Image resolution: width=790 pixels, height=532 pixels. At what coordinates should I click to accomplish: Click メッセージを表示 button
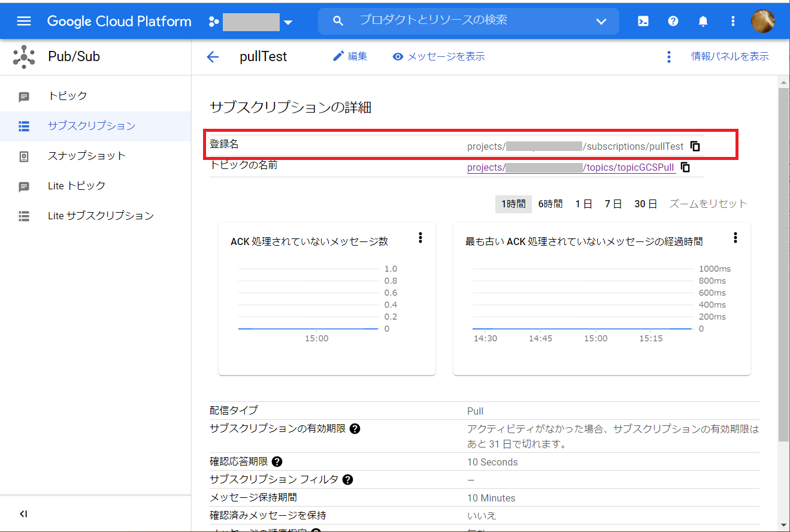click(438, 56)
